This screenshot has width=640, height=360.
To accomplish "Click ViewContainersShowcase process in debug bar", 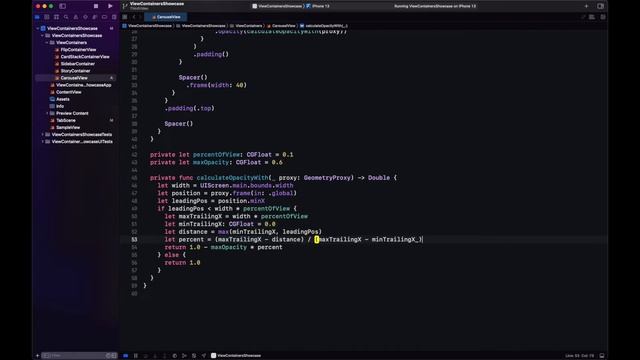I will tap(236, 356).
